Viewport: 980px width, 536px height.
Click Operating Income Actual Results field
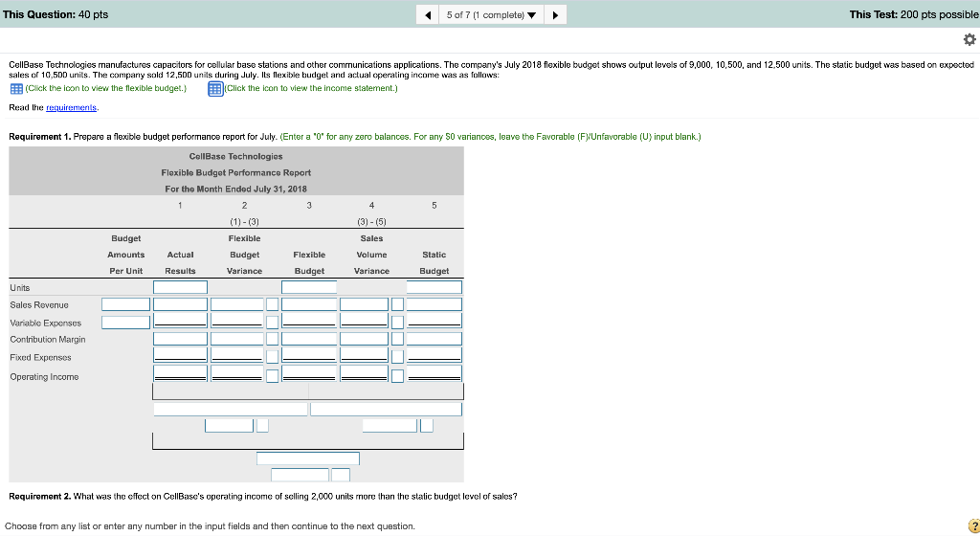(180, 373)
